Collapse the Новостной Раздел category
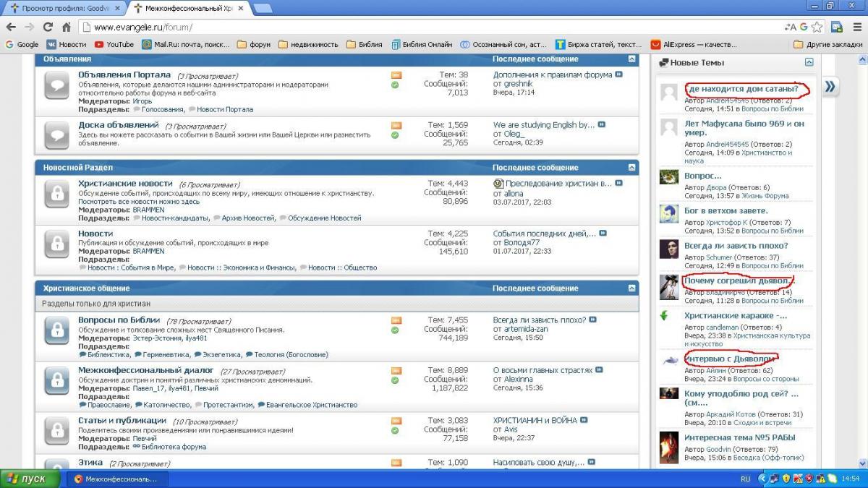The height and width of the screenshot is (488, 868). coord(632,168)
